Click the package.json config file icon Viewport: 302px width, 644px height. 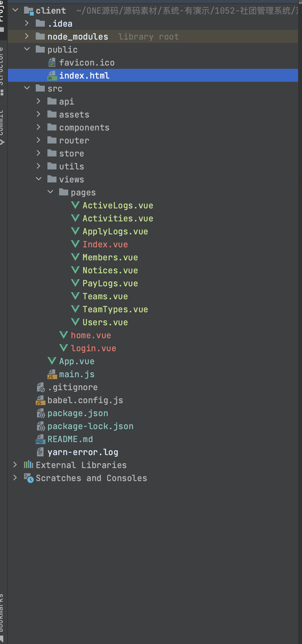[41, 413]
